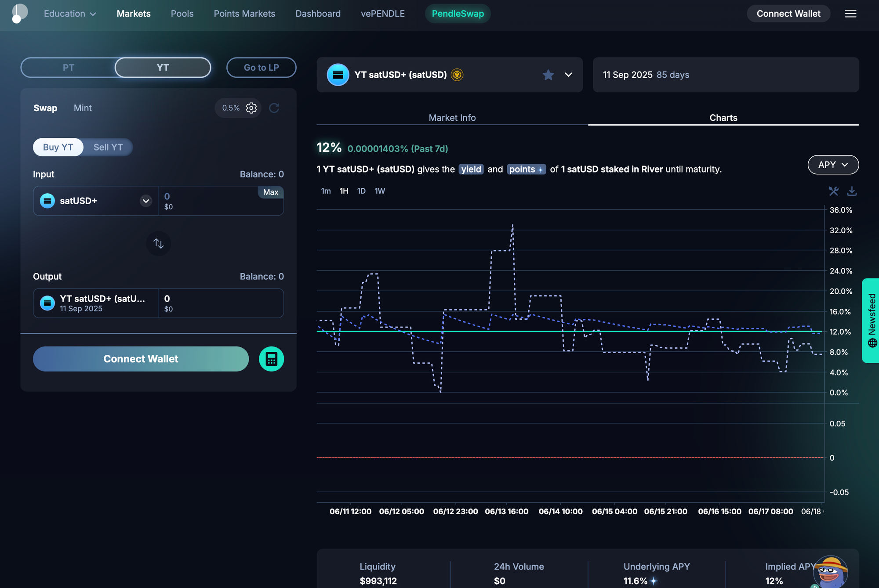
Task: Click the sparkle next to Underlying APY
Action: click(654, 581)
